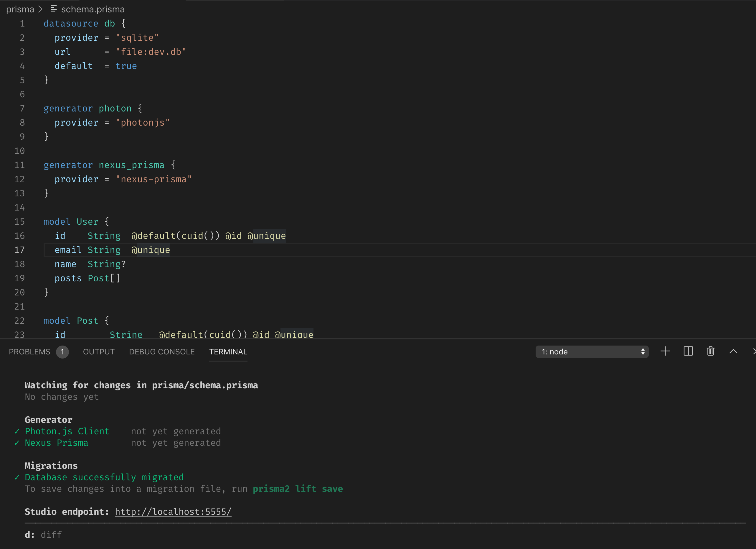
Task: Click the 'Migrations' heading in terminal
Action: (51, 466)
